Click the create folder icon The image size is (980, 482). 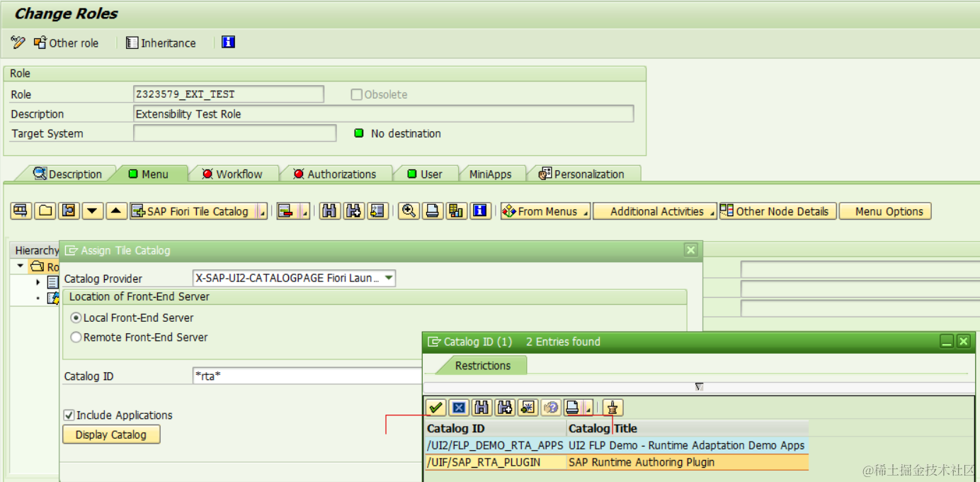point(45,211)
